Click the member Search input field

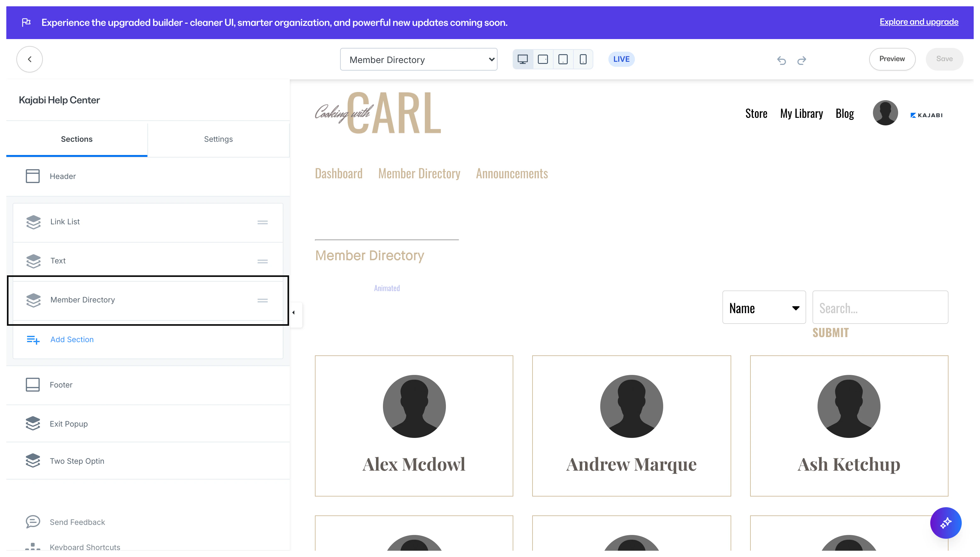pos(880,307)
